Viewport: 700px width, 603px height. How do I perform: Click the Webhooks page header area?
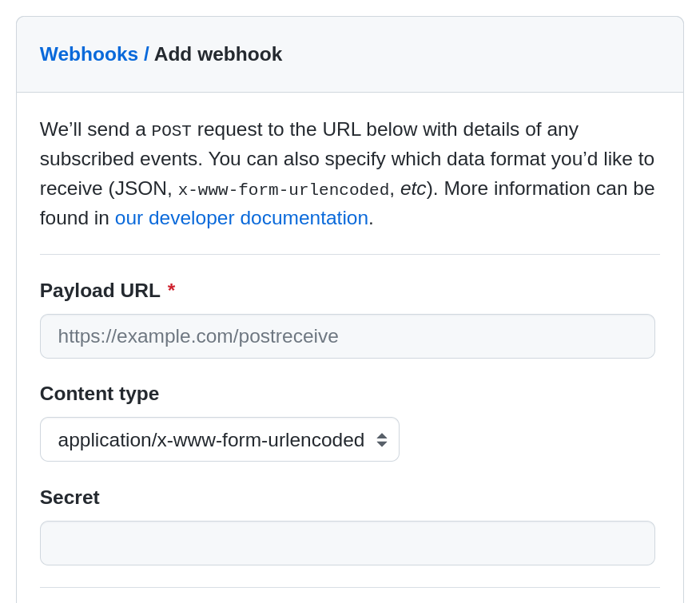click(x=89, y=54)
